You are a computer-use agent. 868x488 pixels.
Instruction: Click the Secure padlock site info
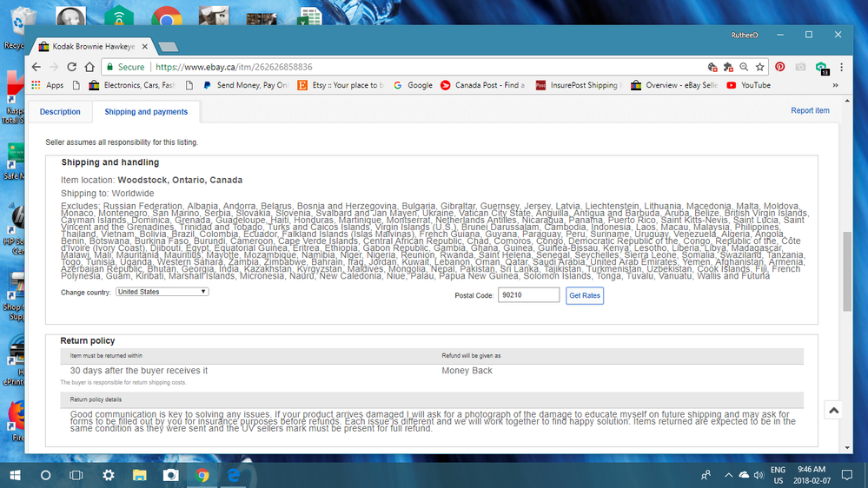(x=126, y=67)
